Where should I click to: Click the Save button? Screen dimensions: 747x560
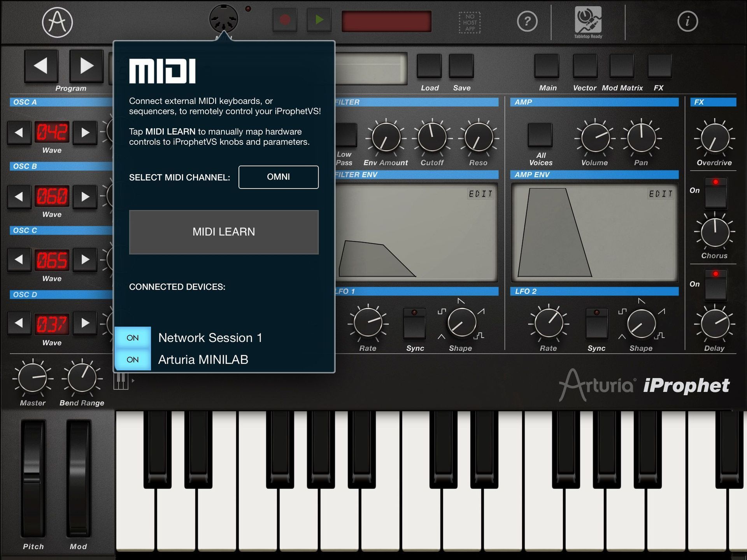tap(461, 66)
